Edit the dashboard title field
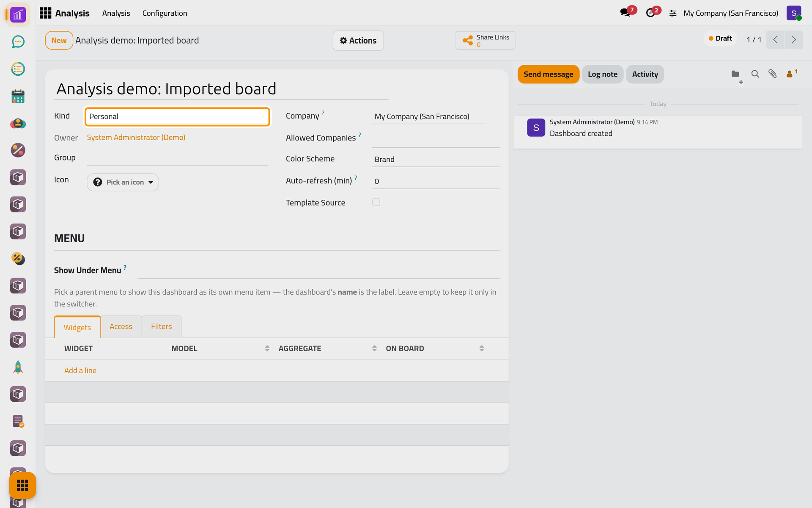This screenshot has width=812, height=508. click(221, 89)
